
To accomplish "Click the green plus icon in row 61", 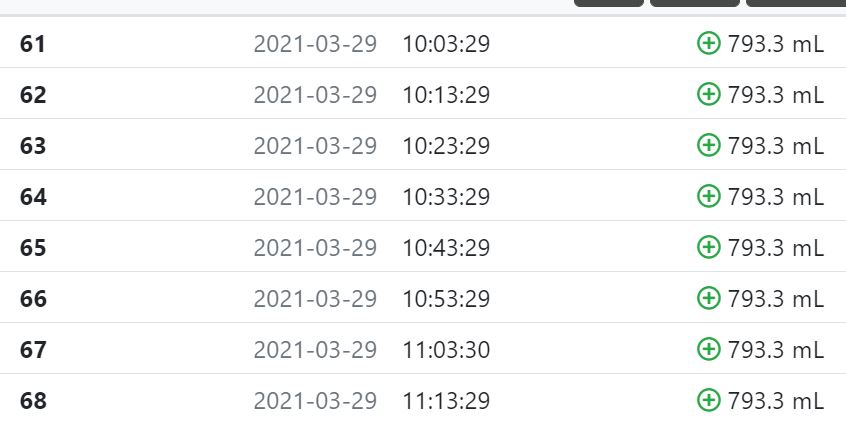I will (708, 43).
